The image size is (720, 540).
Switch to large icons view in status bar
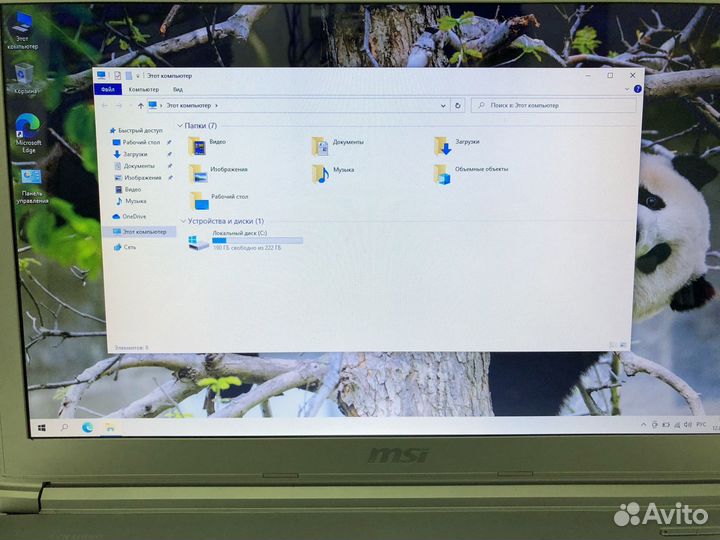pos(623,344)
